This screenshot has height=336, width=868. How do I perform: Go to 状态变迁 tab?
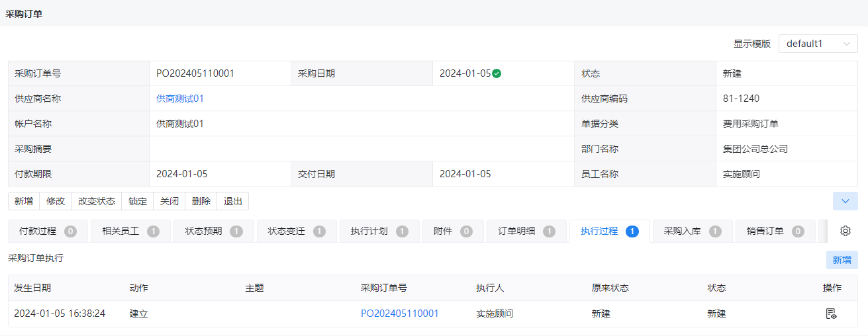point(297,231)
